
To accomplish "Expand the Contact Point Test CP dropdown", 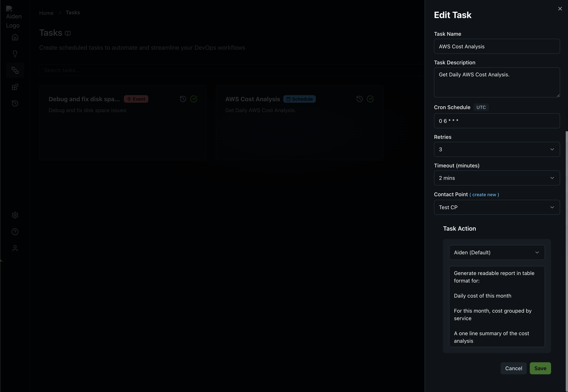I will (497, 207).
